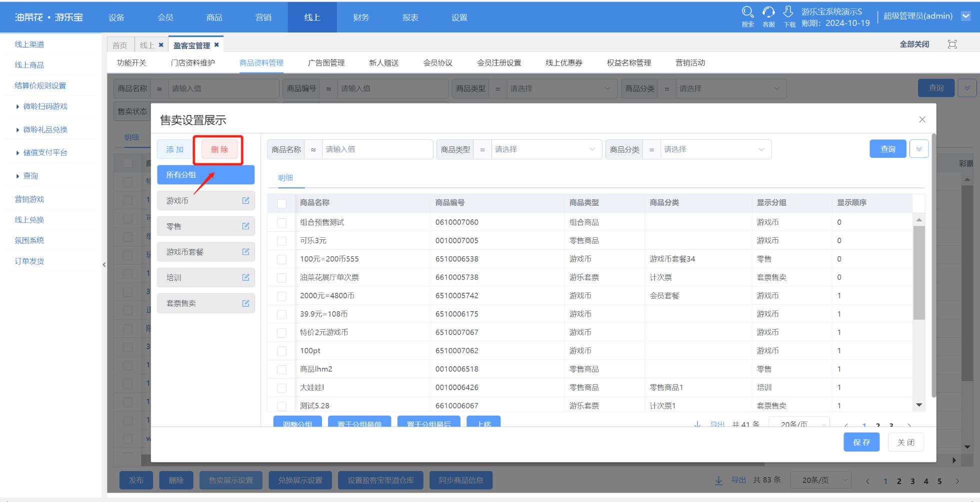Go to page 3 in background pager
This screenshot has height=502, width=980.
pos(912,482)
